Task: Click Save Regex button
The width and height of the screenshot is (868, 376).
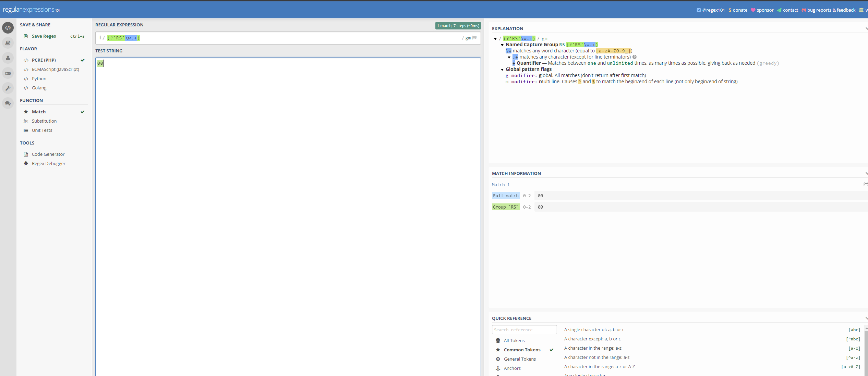Action: [x=44, y=36]
